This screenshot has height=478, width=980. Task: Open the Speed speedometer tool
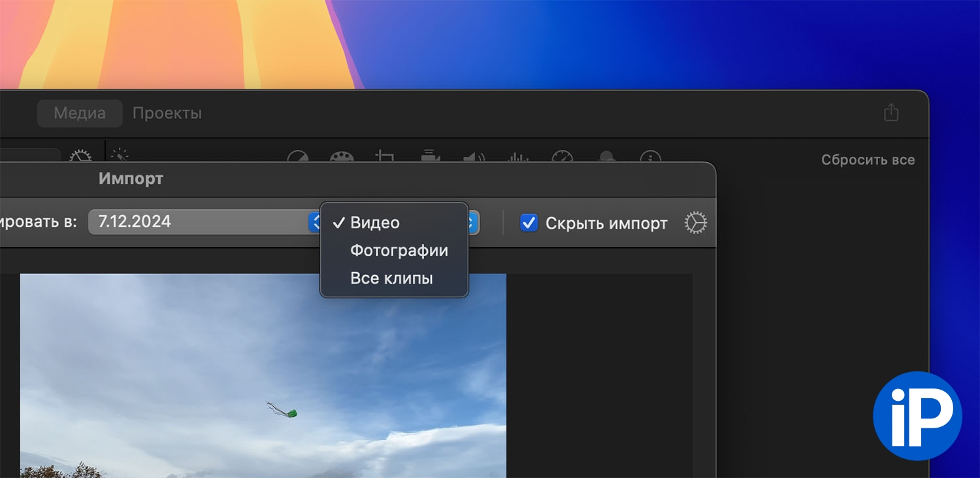[562, 157]
